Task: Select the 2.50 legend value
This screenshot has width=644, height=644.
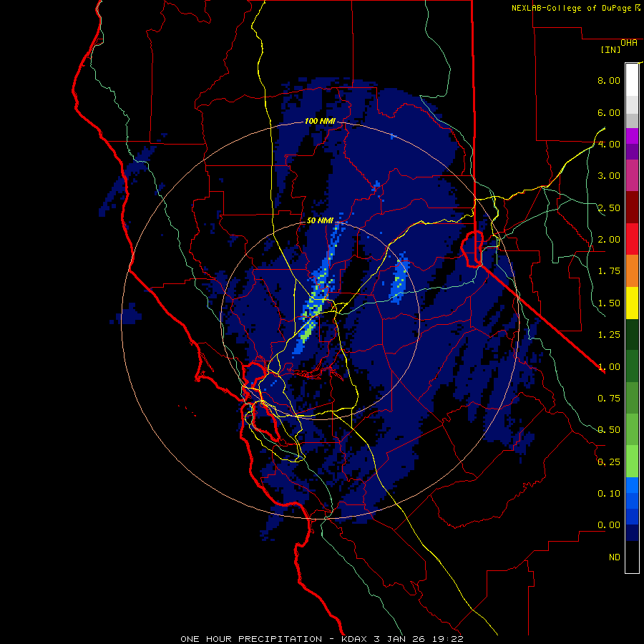Action: (609, 208)
